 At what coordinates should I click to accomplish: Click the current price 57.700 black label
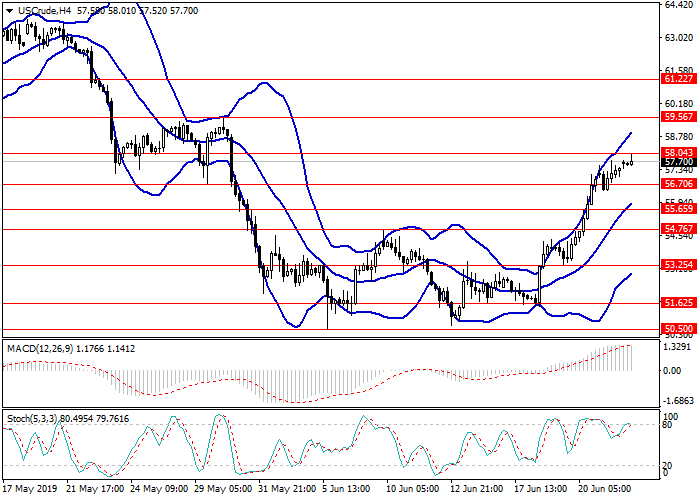[678, 162]
